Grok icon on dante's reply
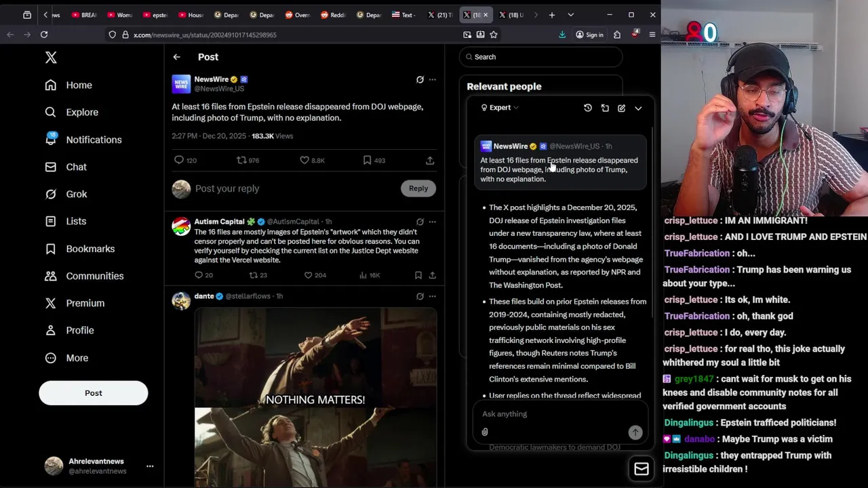This screenshot has width=868, height=488. 420,296
